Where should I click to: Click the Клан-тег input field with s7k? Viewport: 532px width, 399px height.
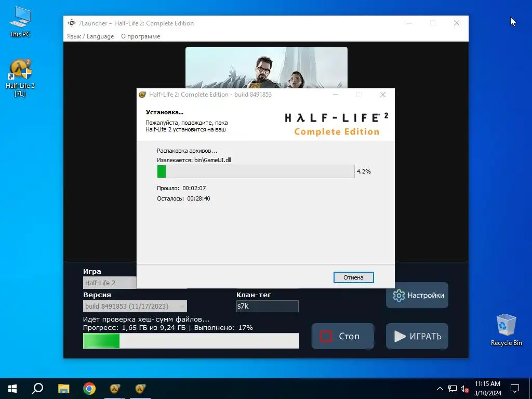click(268, 306)
